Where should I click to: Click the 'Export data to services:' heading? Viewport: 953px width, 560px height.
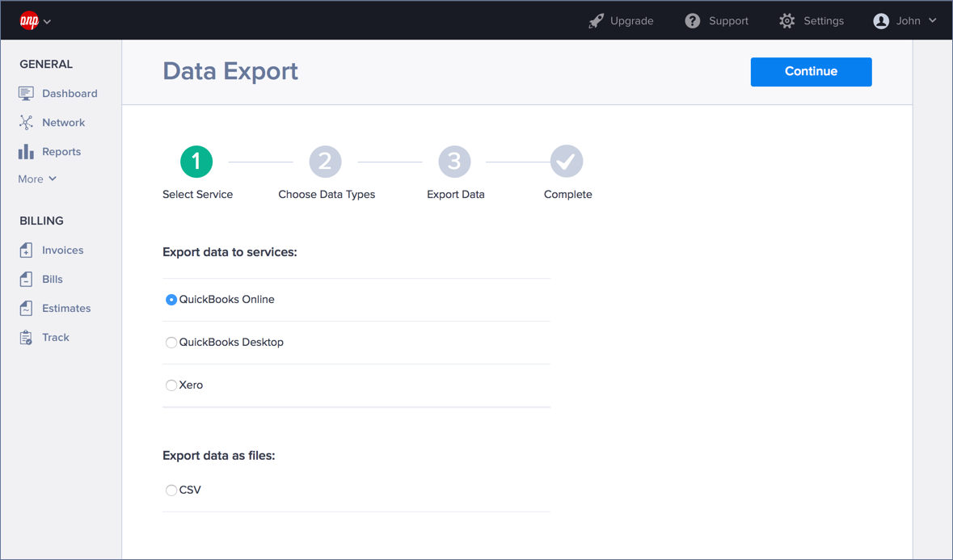pos(230,252)
